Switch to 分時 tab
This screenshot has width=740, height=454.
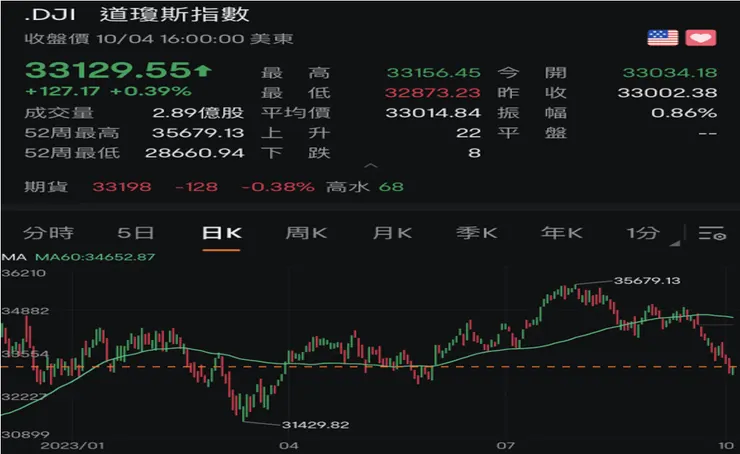[x=49, y=233]
